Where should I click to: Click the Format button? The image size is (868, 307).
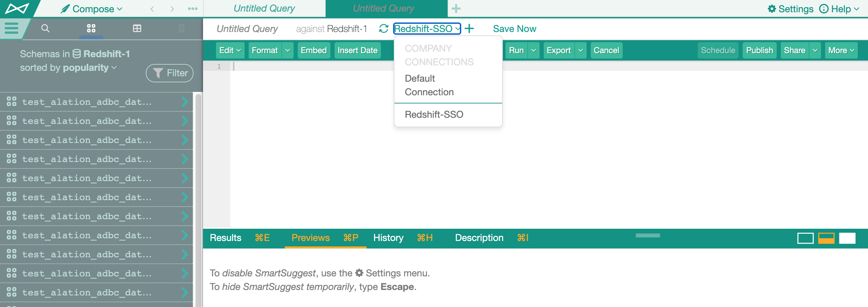click(x=265, y=50)
